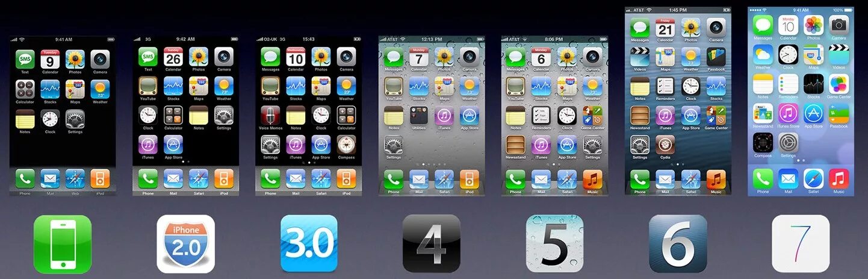Image resolution: width=868 pixels, height=279 pixels.
Task: Click the 15:43 status bar time
Action: pos(308,39)
